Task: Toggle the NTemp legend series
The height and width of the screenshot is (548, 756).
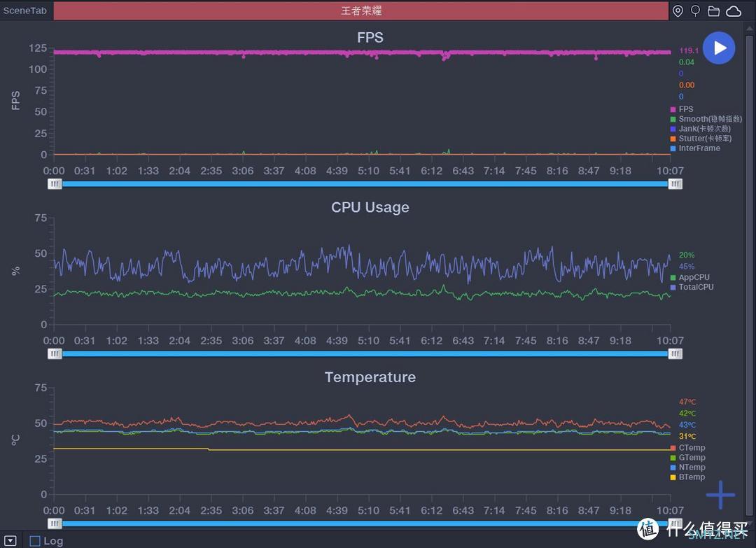Action: click(x=687, y=467)
